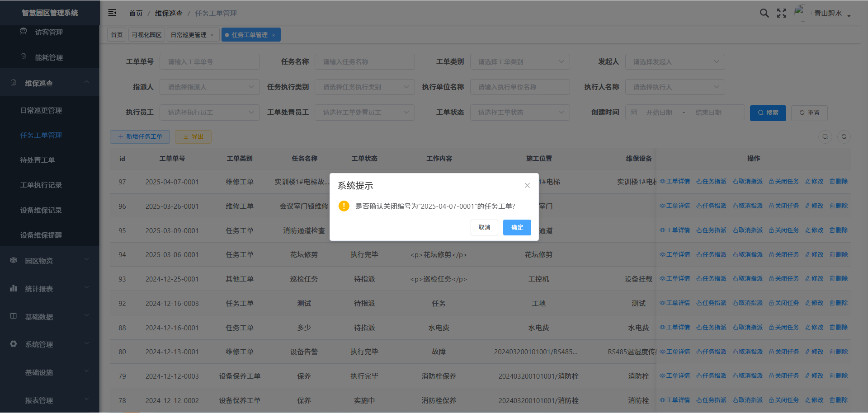Open the 发起人 dropdown selector

[x=675, y=62]
